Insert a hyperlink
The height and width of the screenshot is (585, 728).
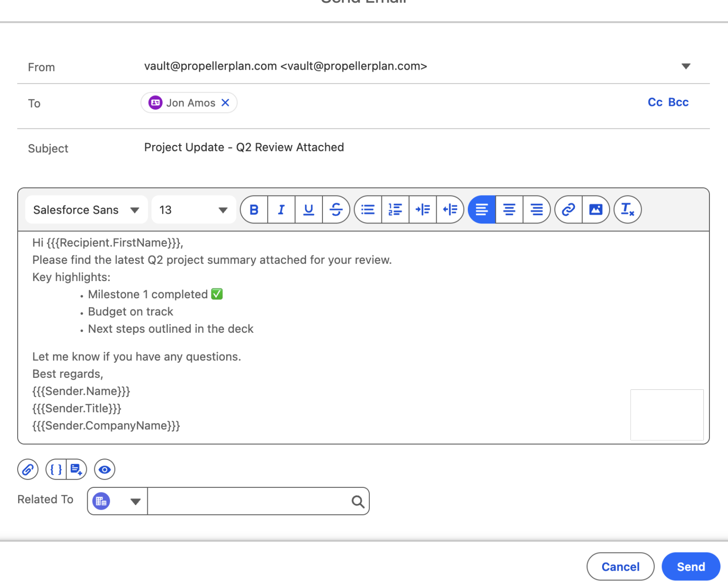(x=569, y=210)
